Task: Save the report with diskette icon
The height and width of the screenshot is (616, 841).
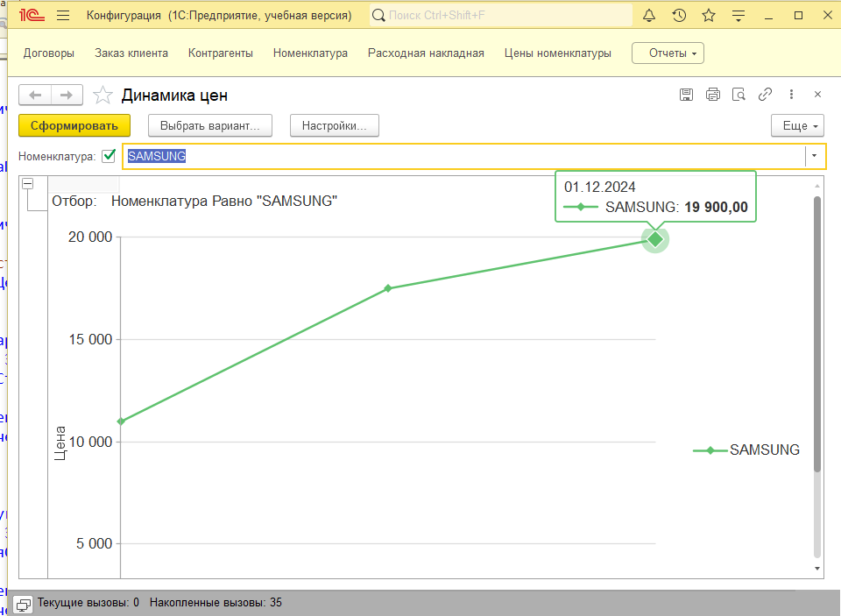Action: click(686, 95)
